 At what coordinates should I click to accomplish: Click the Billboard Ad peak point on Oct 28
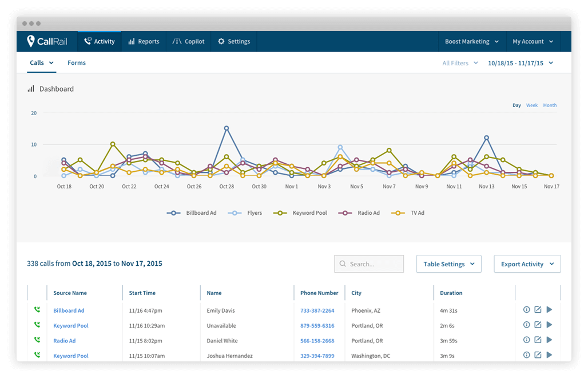(227, 128)
